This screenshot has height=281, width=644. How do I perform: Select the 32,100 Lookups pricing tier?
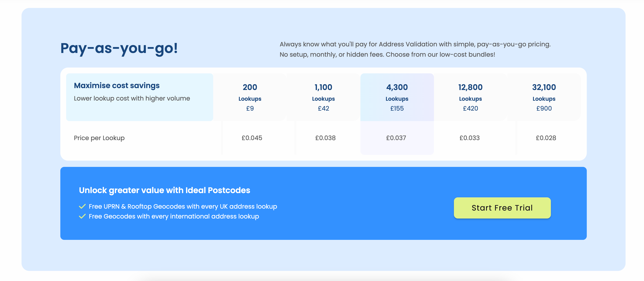544,97
